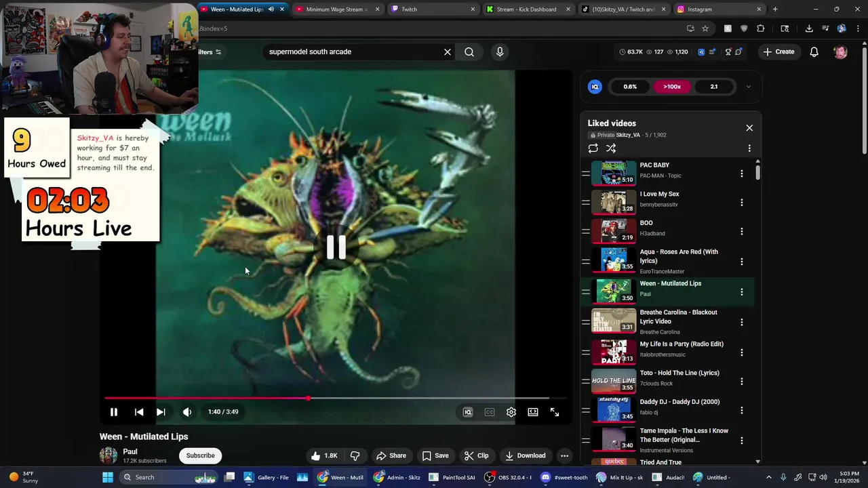The height and width of the screenshot is (488, 868).
Task: Click the vidIQ logo in the score panel
Action: [595, 87]
